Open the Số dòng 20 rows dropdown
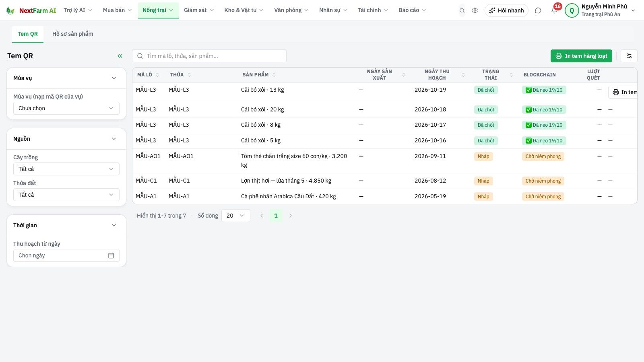This screenshot has width=644, height=362. [x=236, y=216]
